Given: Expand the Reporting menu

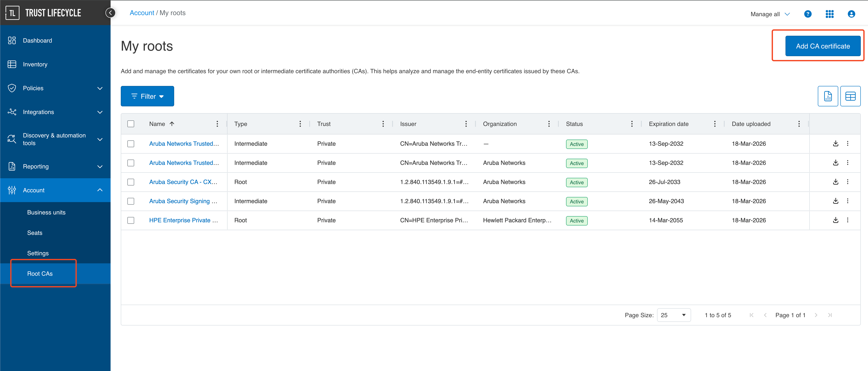Looking at the screenshot, I should coord(55,167).
